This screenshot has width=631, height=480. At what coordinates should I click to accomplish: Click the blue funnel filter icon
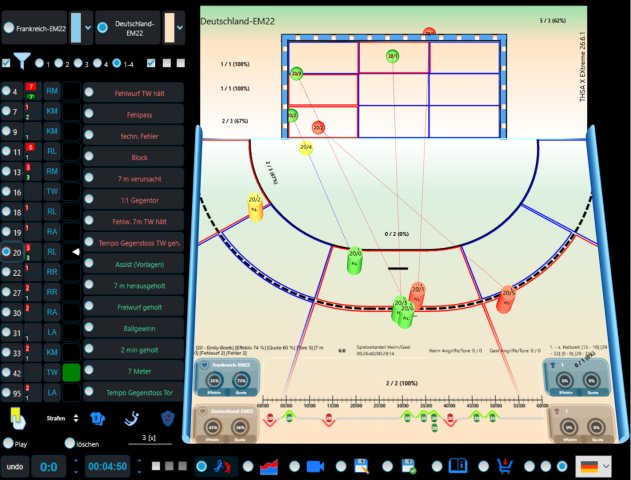(22, 61)
